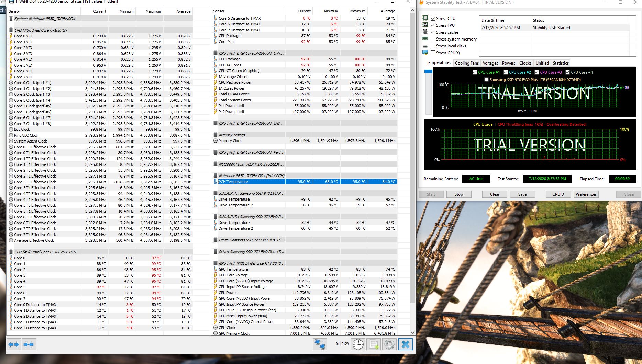This screenshot has width=642, height=364.
Task: Click blue temperature graph scale slider
Action: pos(428,71)
